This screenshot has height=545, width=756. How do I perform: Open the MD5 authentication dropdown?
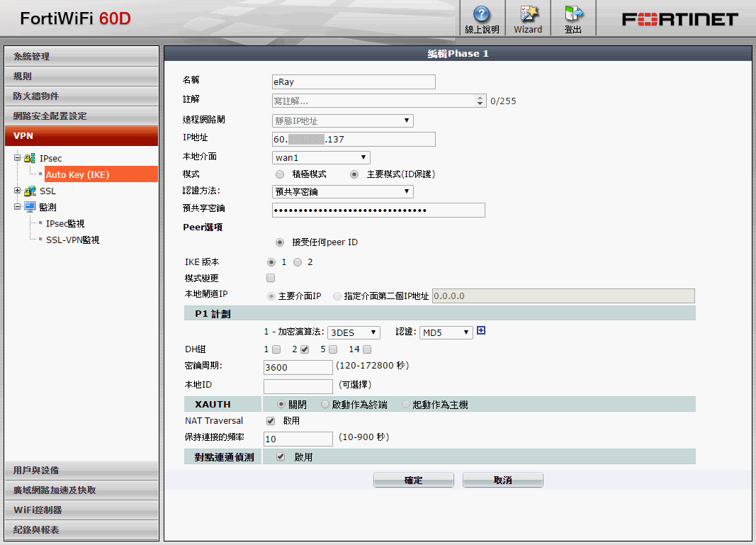[446, 333]
